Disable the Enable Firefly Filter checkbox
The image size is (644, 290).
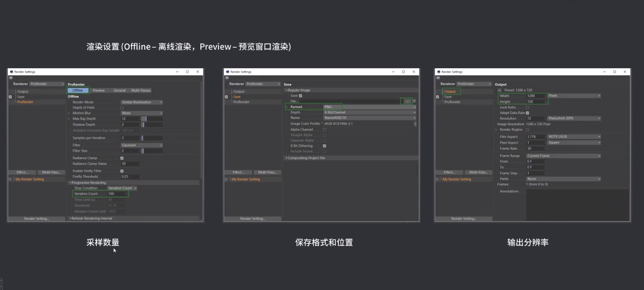122,171
